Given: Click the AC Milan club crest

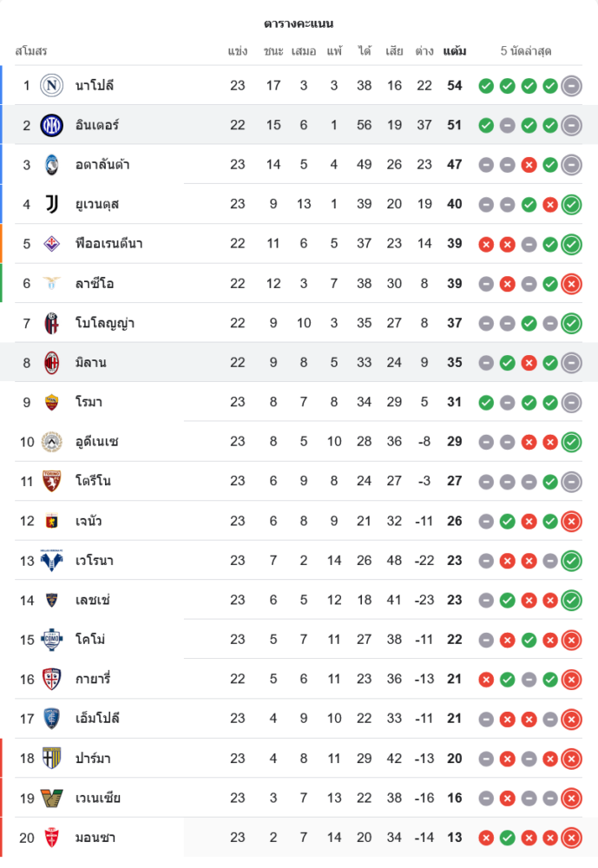Looking at the screenshot, I should tap(52, 362).
